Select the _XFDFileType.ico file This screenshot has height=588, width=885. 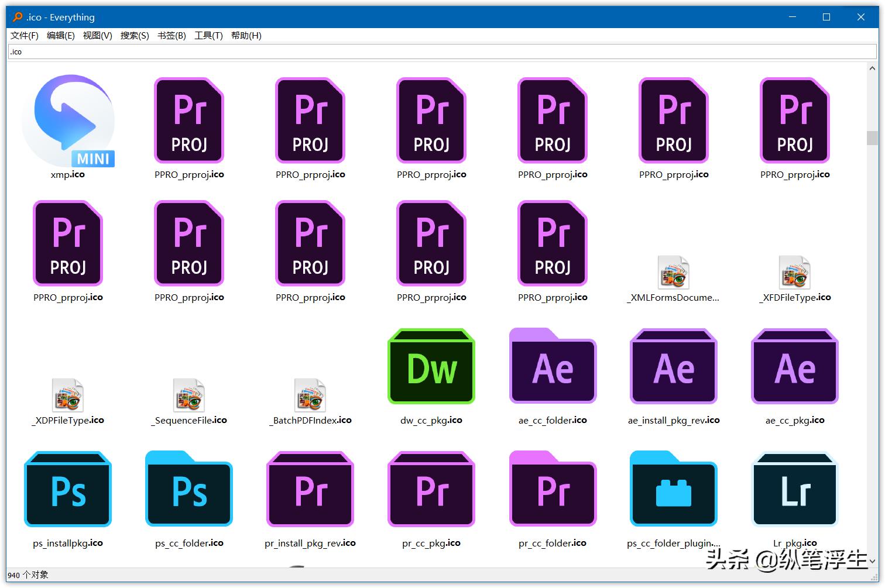click(x=794, y=273)
